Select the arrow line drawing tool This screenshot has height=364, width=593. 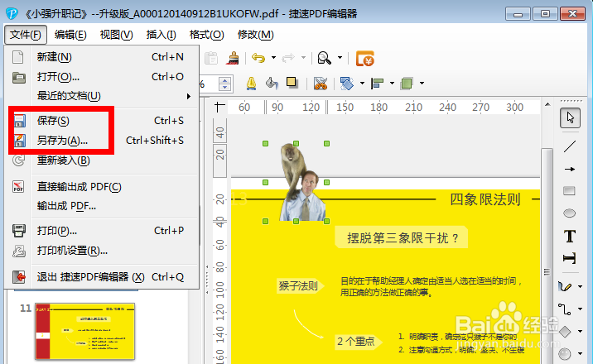(570, 169)
